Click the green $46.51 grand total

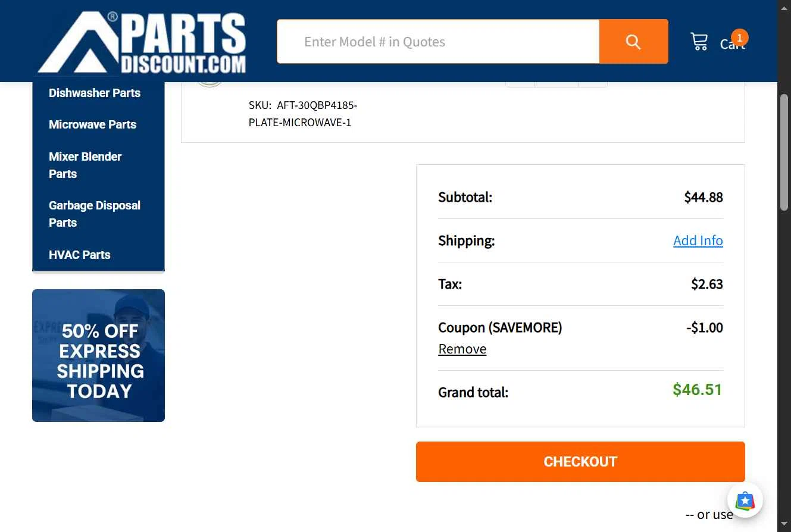(x=698, y=390)
